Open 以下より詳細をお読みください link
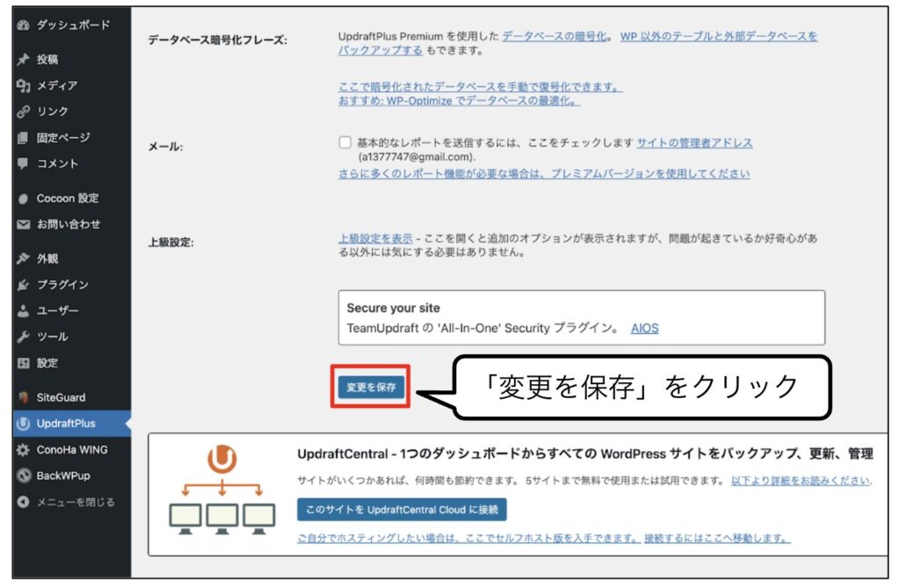 tap(800, 481)
